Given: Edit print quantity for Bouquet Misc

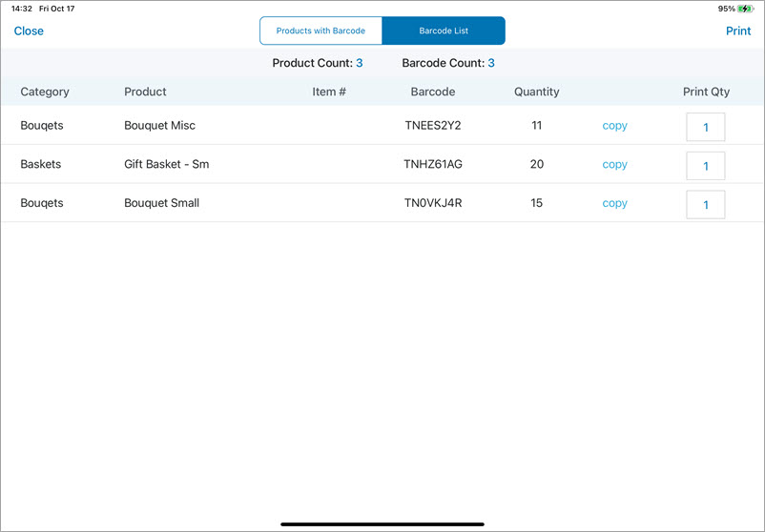Looking at the screenshot, I should (x=706, y=127).
